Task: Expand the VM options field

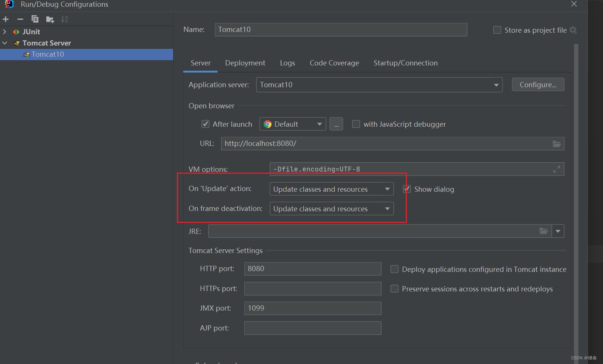Action: coord(557,169)
